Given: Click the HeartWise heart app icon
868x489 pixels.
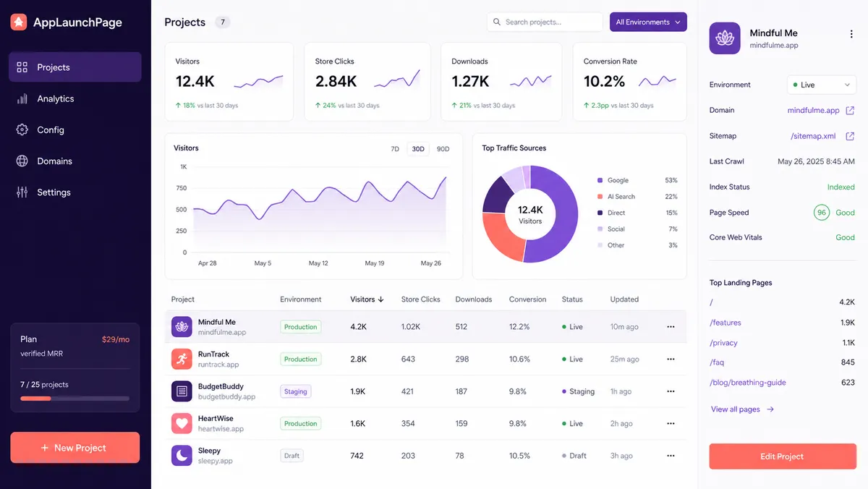Looking at the screenshot, I should pos(182,423).
